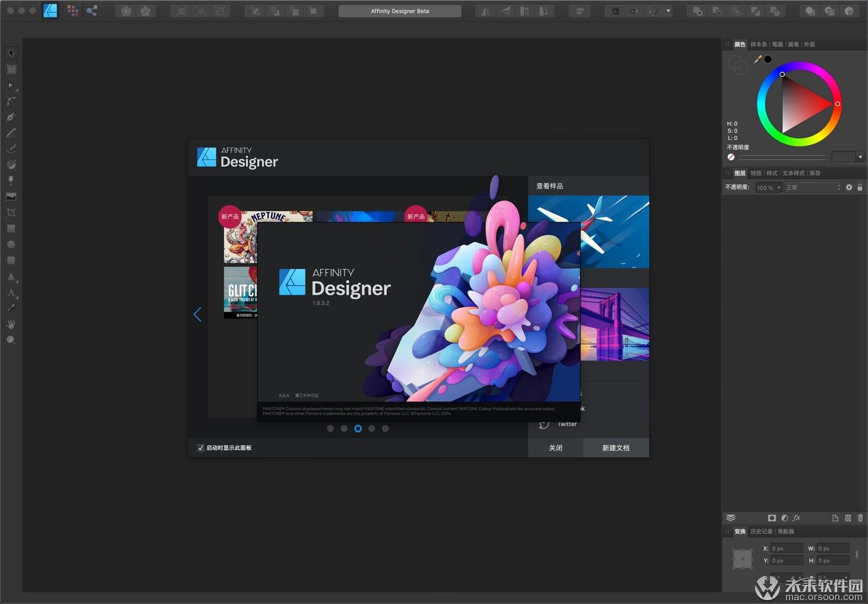Switch to the 画笔 brushes tab
Viewport: 868px width, 604px height.
tap(793, 44)
